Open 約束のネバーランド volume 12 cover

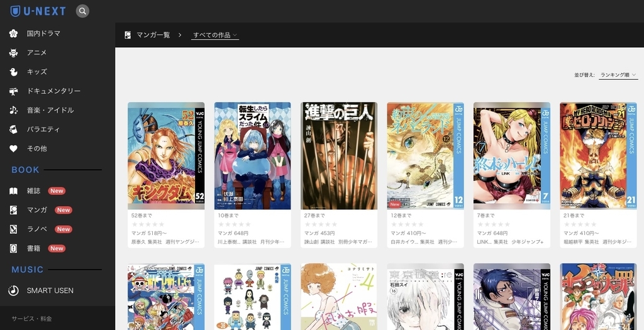[x=426, y=156]
